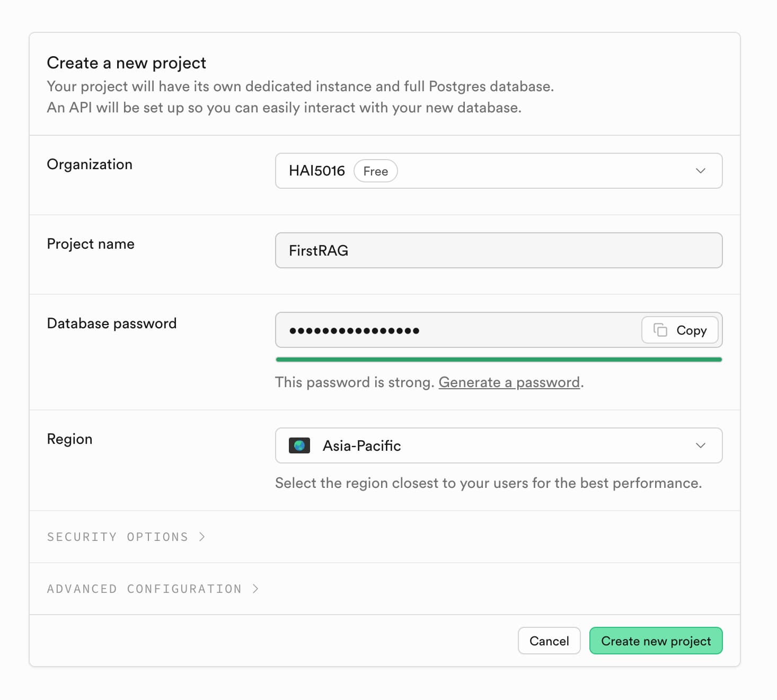Viewport: 777px width, 700px height.
Task: Click the arrow next to Advanced Configuration
Action: (x=255, y=589)
